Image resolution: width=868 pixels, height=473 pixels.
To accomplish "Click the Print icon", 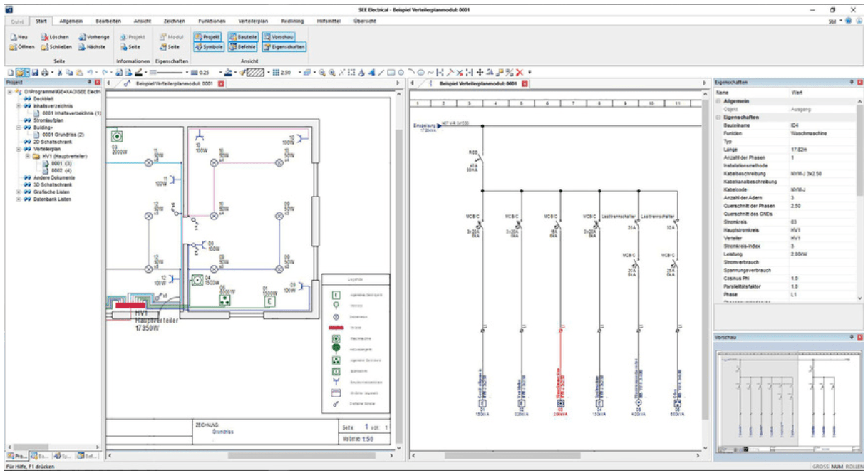I will click(44, 71).
